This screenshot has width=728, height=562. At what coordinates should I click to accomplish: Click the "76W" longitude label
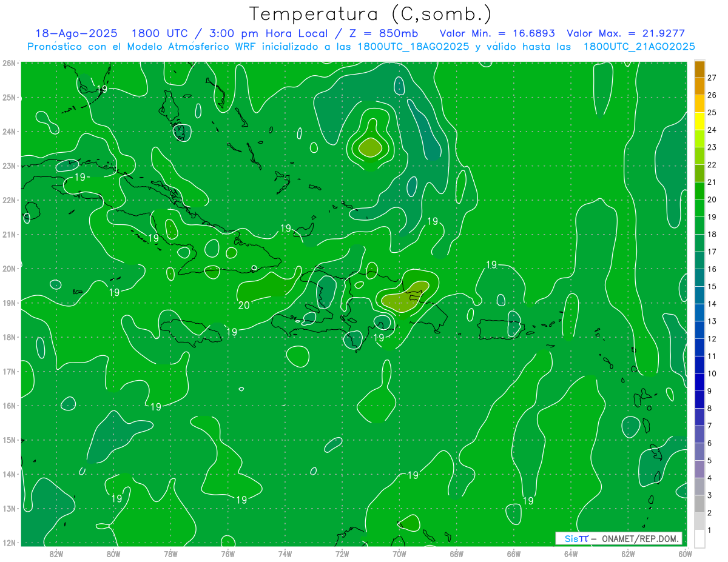pyautogui.click(x=228, y=554)
